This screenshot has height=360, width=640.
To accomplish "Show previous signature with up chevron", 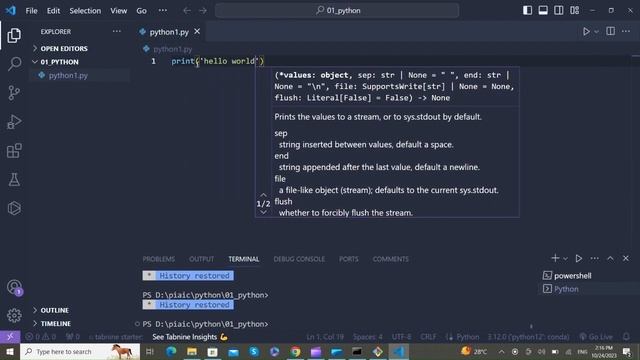I will click(263, 195).
